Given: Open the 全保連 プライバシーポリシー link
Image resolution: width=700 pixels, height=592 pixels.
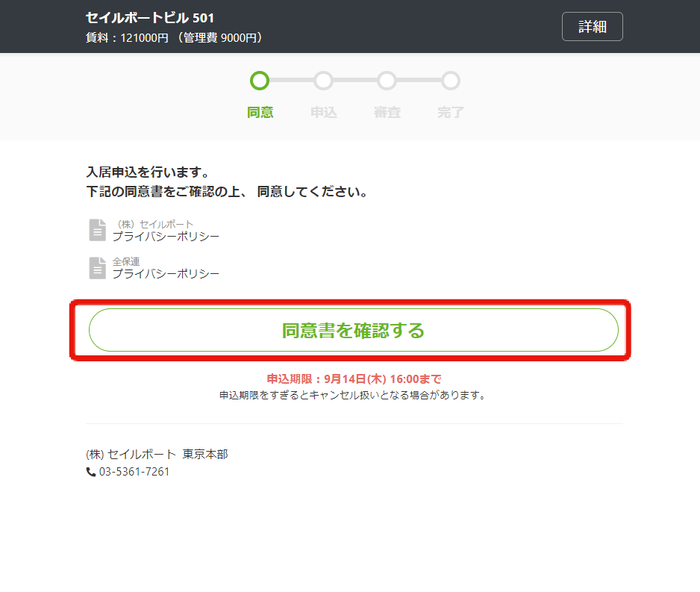Looking at the screenshot, I should 166,268.
